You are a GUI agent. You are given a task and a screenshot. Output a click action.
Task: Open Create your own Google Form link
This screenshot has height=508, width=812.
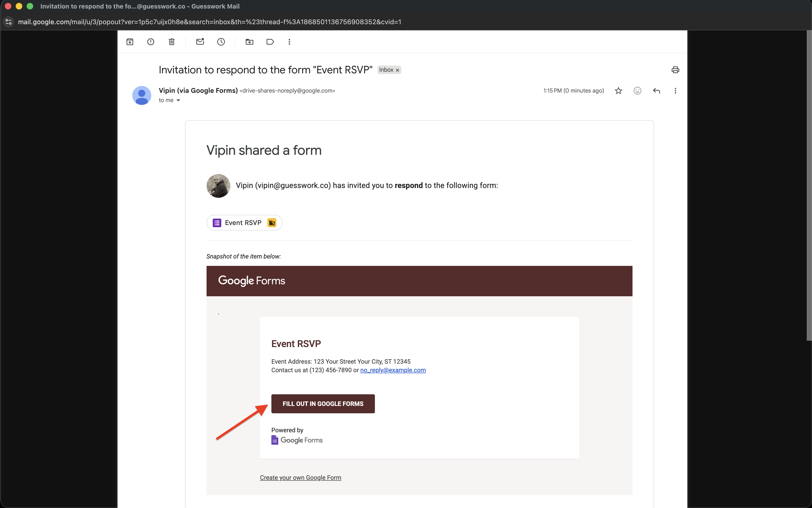pos(300,478)
